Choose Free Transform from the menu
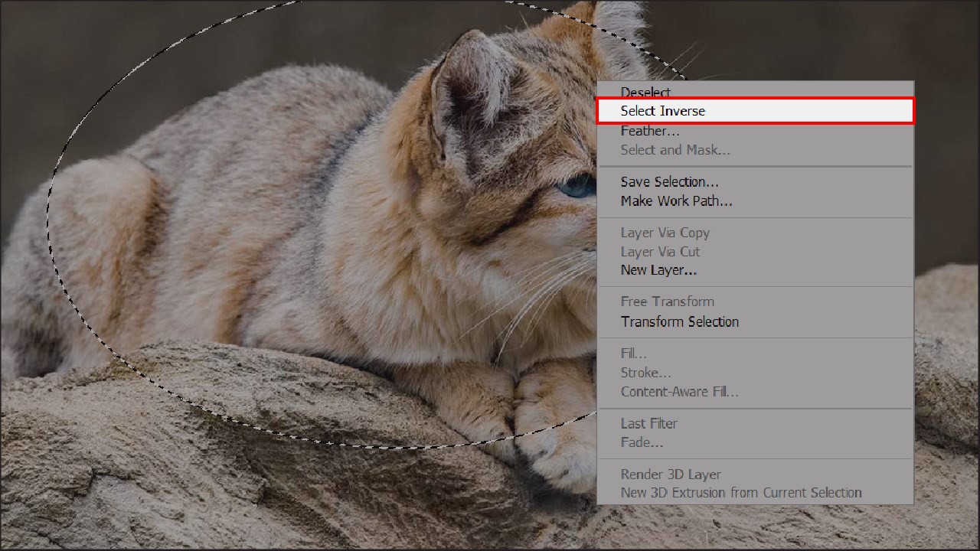This screenshot has height=551, width=980. (x=667, y=302)
